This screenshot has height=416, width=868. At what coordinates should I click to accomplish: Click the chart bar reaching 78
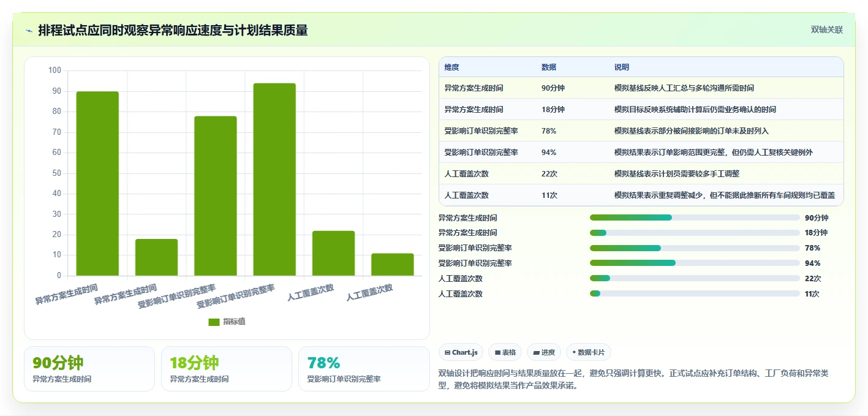[216, 195]
